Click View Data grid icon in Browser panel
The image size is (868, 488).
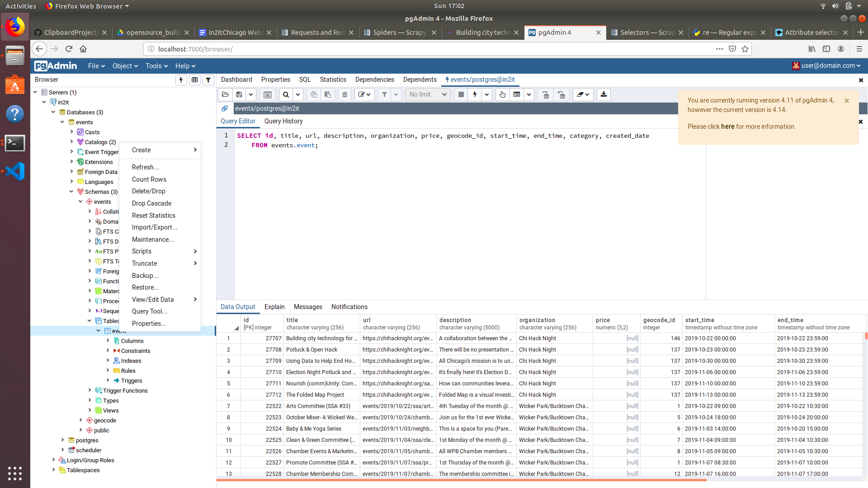194,80
